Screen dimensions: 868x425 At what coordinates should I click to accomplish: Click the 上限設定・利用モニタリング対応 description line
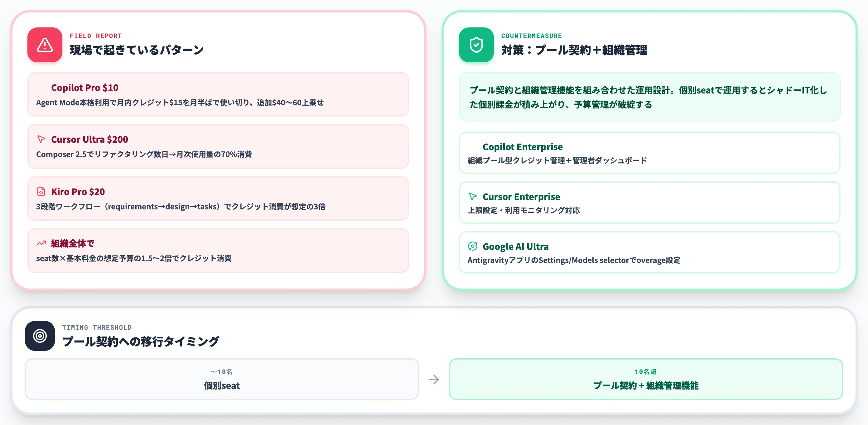pyautogui.click(x=523, y=210)
